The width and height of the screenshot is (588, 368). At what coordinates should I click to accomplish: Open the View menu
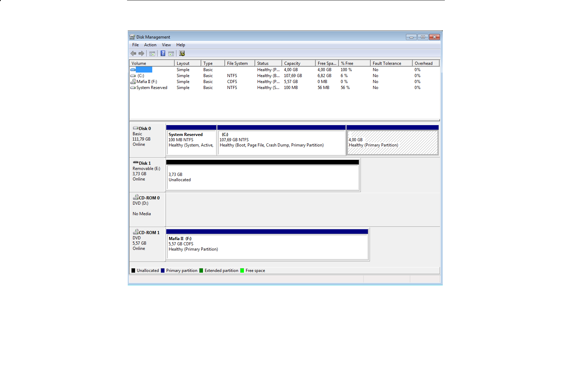tap(166, 45)
